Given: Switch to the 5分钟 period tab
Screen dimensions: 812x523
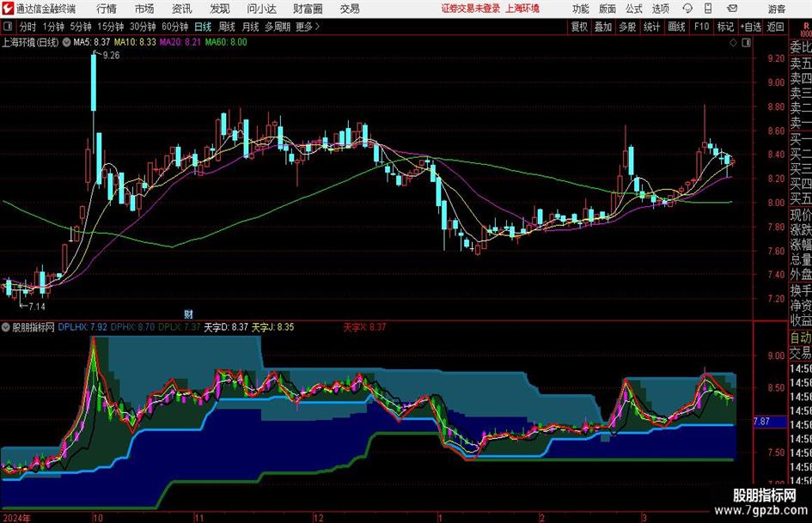Looking at the screenshot, I should click(81, 27).
